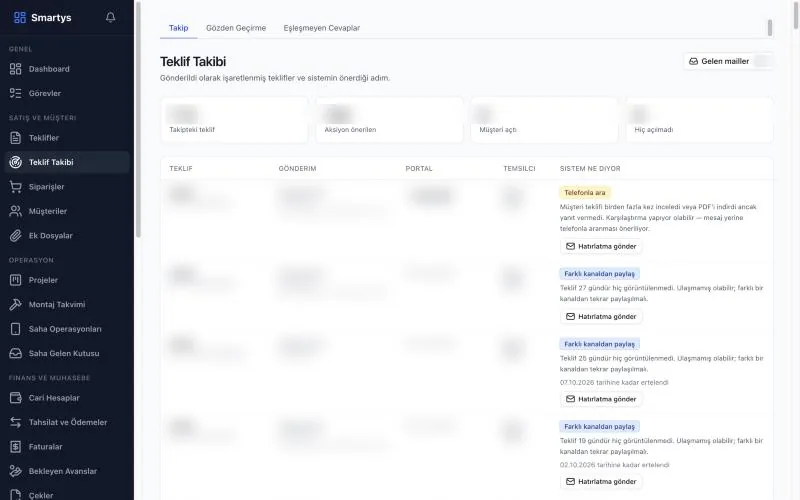800x500 pixels.
Task: Open Siparişler from sidebar
Action: 67,187
